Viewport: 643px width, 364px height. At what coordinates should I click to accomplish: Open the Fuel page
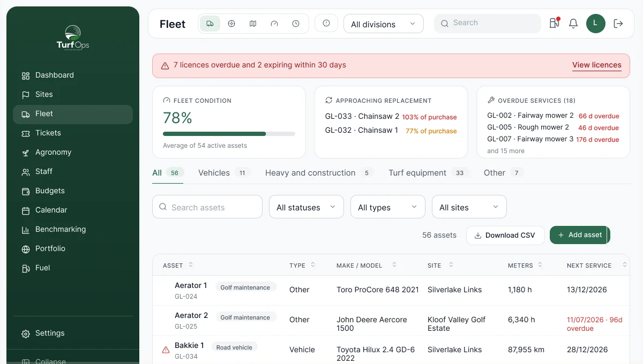pyautogui.click(x=73, y=268)
